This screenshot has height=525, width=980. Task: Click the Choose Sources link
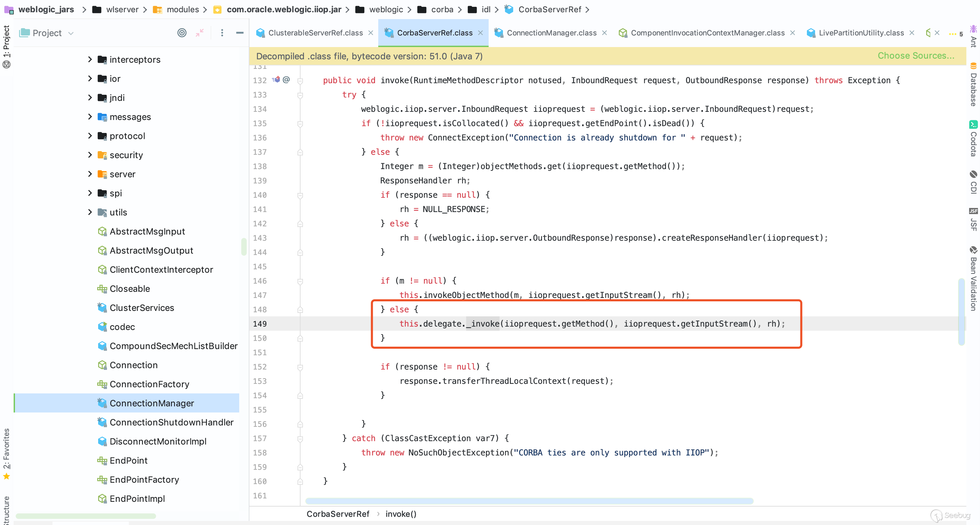[915, 56]
